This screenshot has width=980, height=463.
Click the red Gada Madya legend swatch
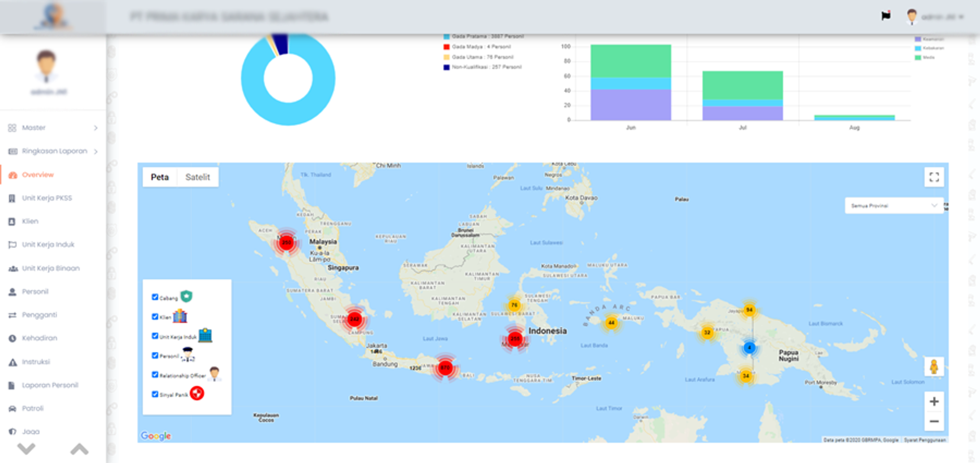coord(446,47)
